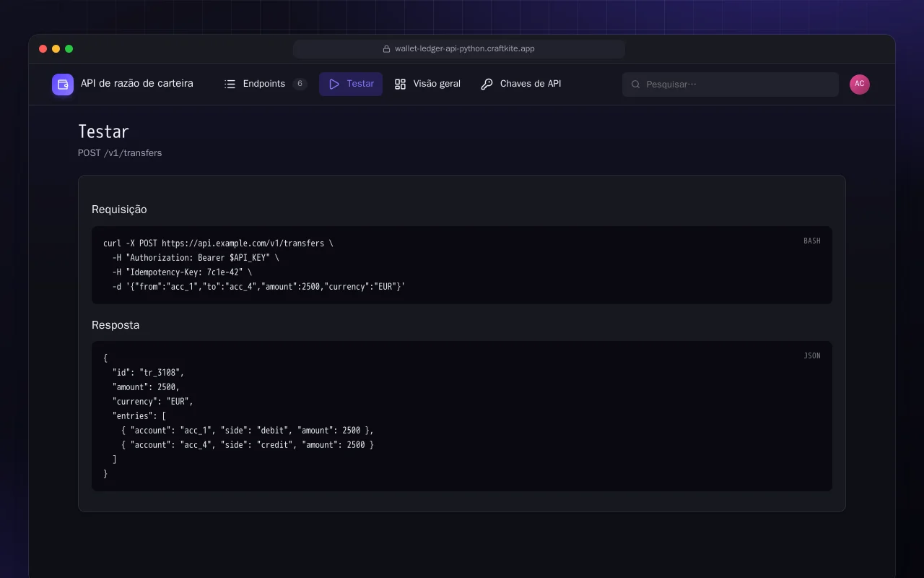Click the lock icon in the address bar

pos(387,49)
